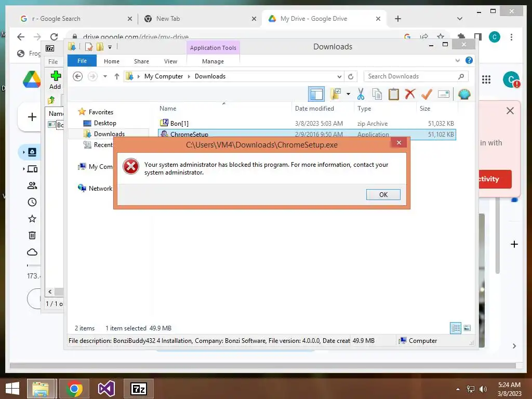
Task: Expand the Folder Options dropdown arrow
Action: (348, 94)
